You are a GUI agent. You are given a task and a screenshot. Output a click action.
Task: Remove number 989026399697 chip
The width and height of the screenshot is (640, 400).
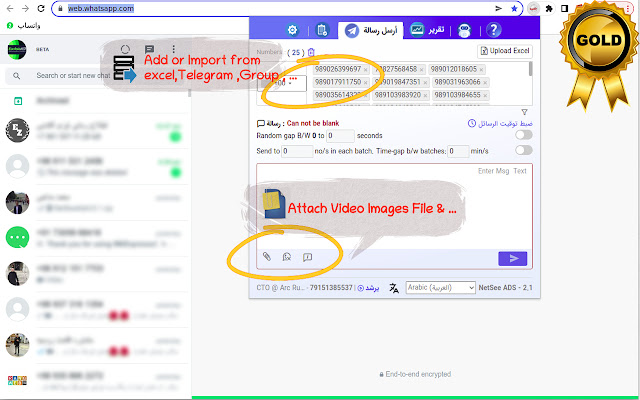click(365, 70)
